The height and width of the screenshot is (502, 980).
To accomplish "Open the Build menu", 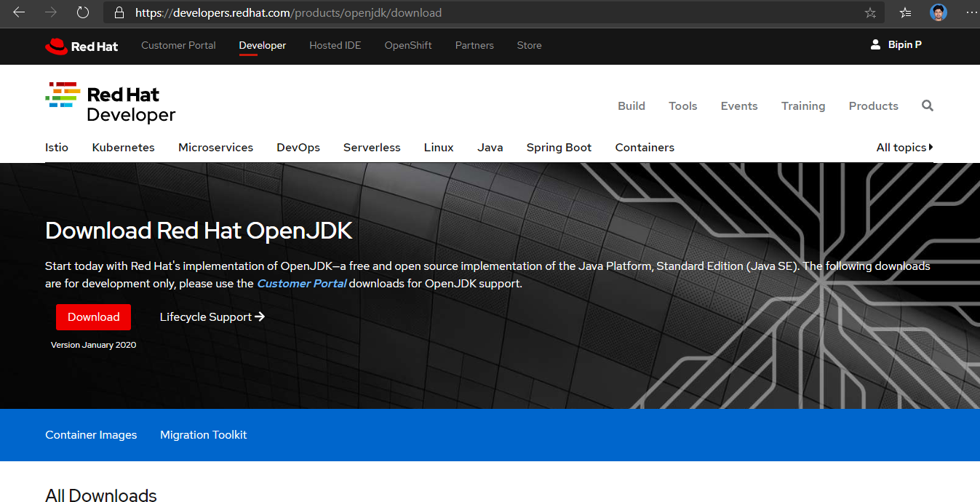I will (632, 105).
